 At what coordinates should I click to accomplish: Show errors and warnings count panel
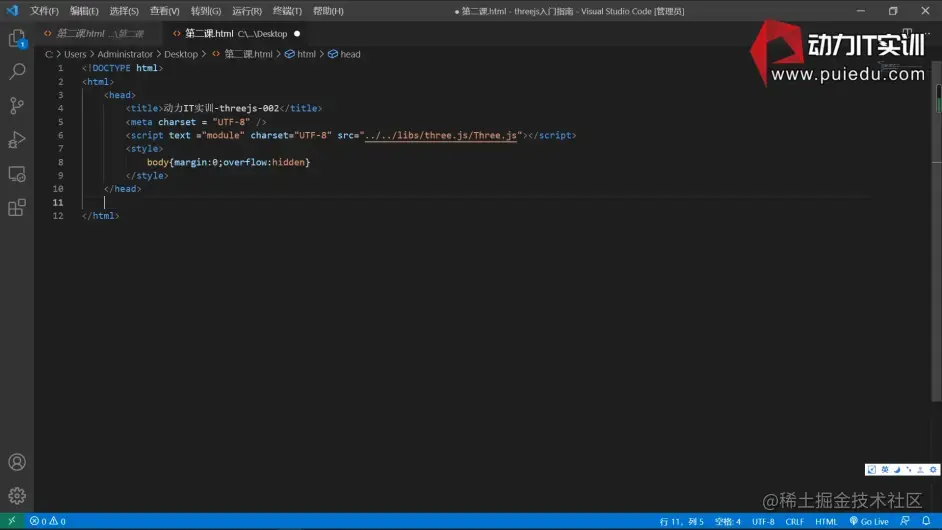48,521
